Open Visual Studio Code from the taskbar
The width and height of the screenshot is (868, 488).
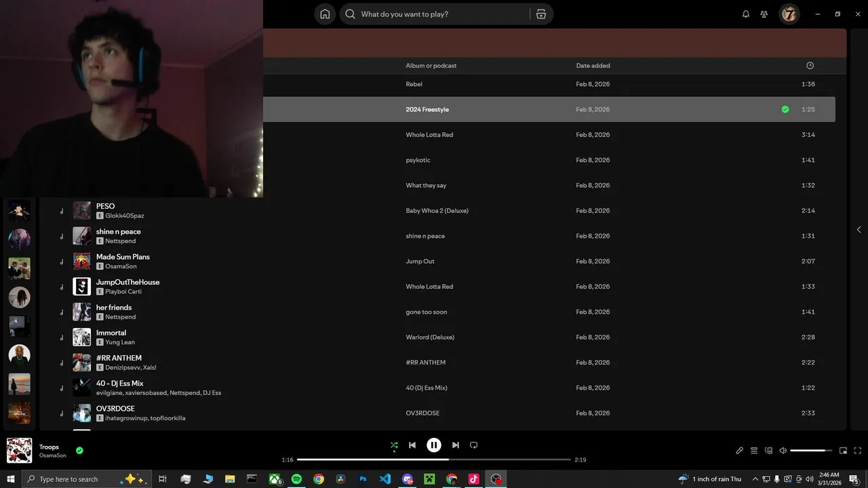pyautogui.click(x=385, y=479)
